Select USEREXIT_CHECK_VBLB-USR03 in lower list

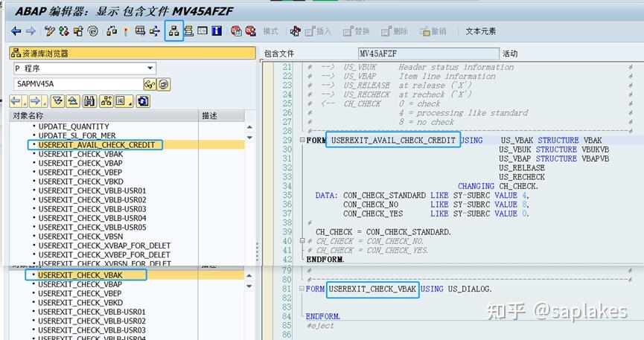[x=92, y=330]
